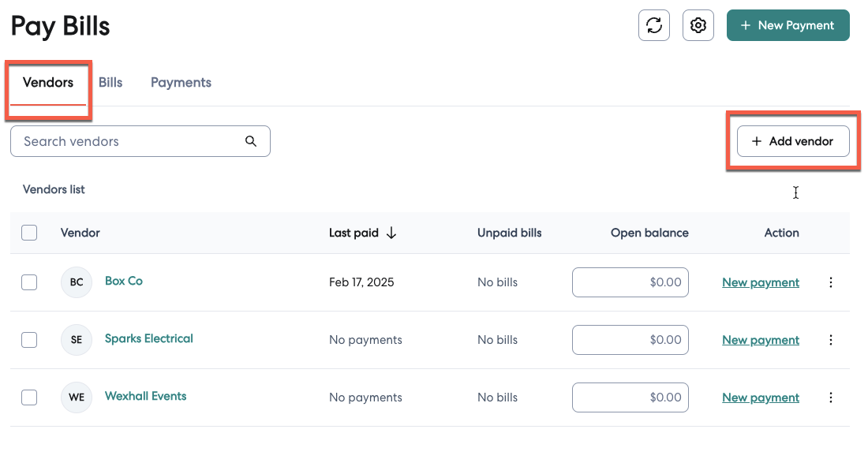This screenshot has height=459, width=868.
Task: Click the Wexhall Events WE avatar
Action: [77, 397]
